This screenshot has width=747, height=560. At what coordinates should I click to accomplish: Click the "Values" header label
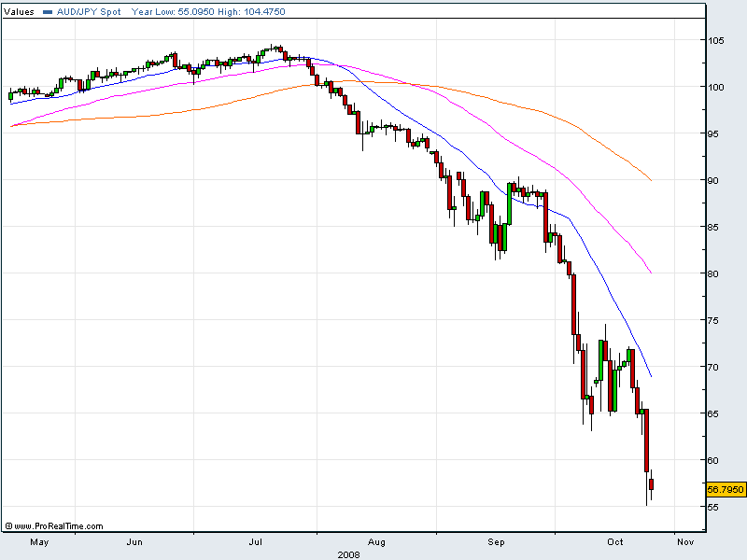pyautogui.click(x=19, y=12)
